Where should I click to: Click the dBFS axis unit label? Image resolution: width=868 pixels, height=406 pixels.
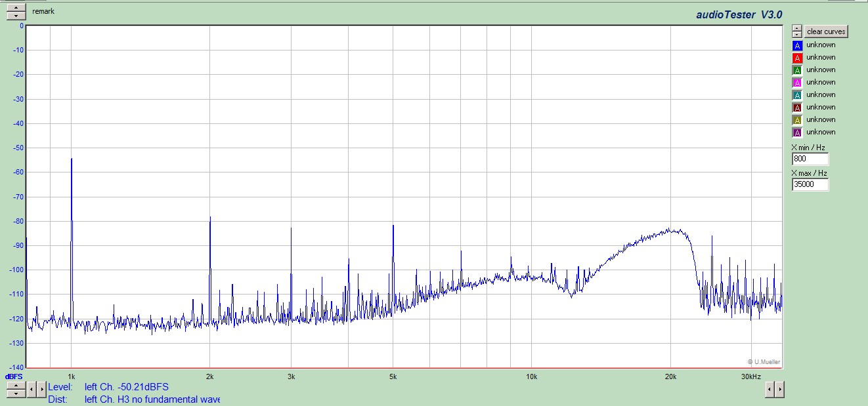pyautogui.click(x=14, y=376)
